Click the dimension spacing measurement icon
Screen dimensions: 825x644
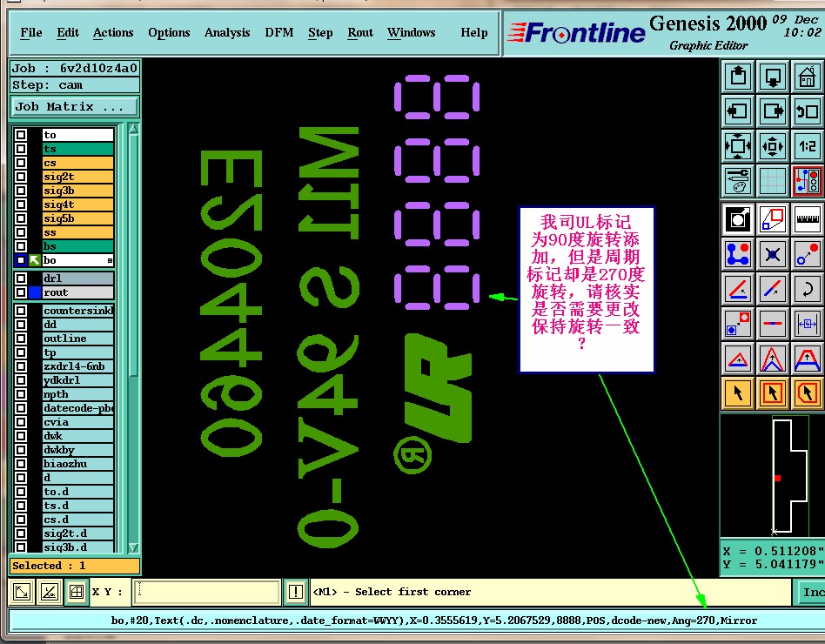807,323
